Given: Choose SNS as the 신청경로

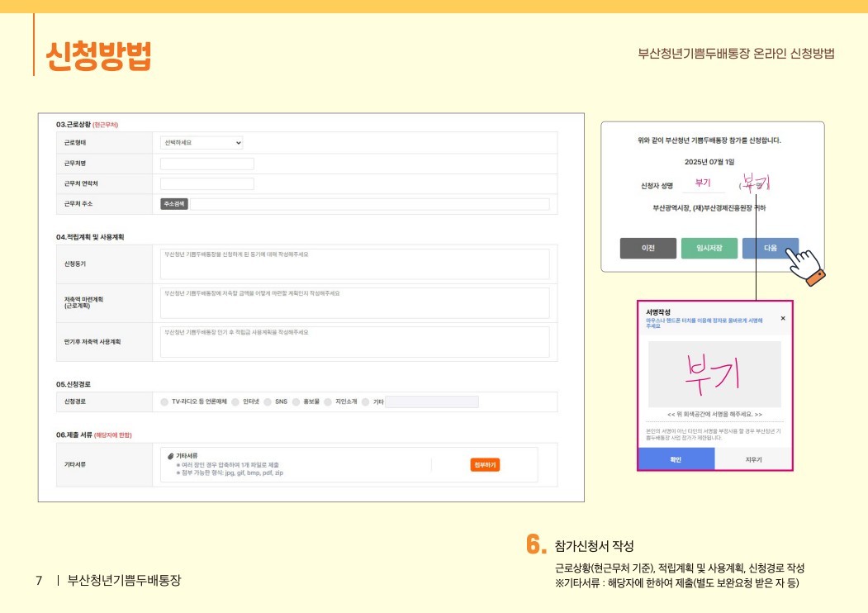Looking at the screenshot, I should 268,402.
